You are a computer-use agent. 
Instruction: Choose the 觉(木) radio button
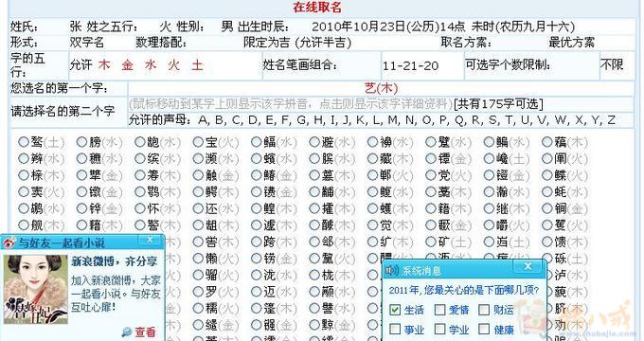pyautogui.click(x=373, y=225)
